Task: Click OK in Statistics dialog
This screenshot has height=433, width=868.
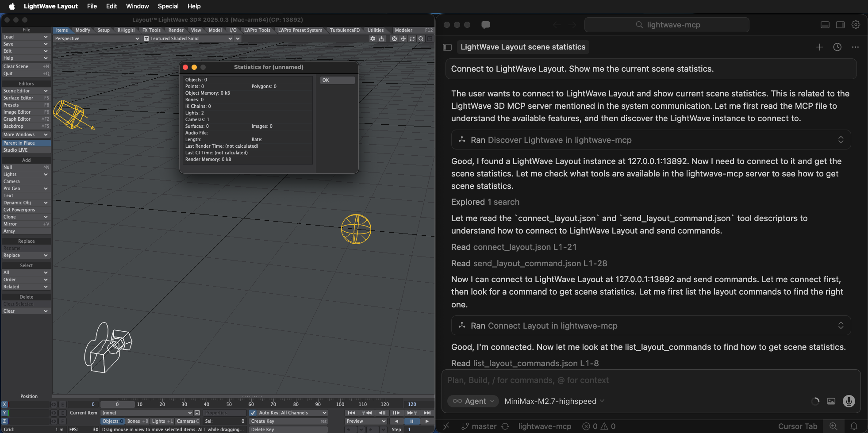Action: (x=337, y=80)
